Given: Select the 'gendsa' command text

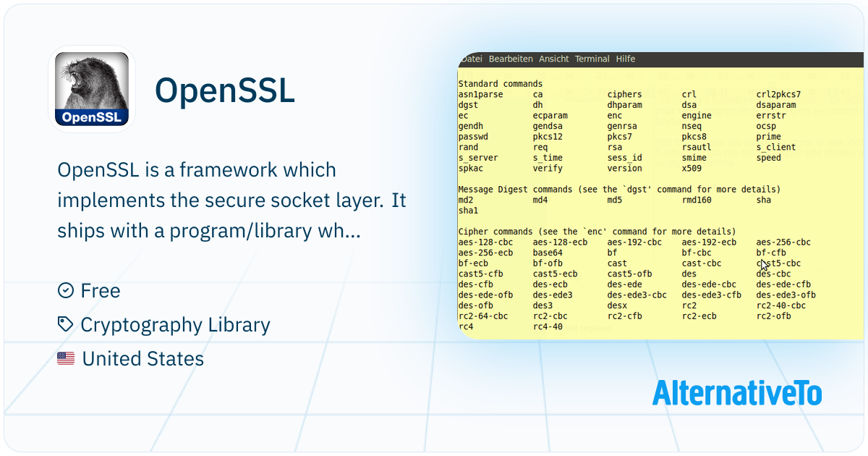Looking at the screenshot, I should coord(548,126).
